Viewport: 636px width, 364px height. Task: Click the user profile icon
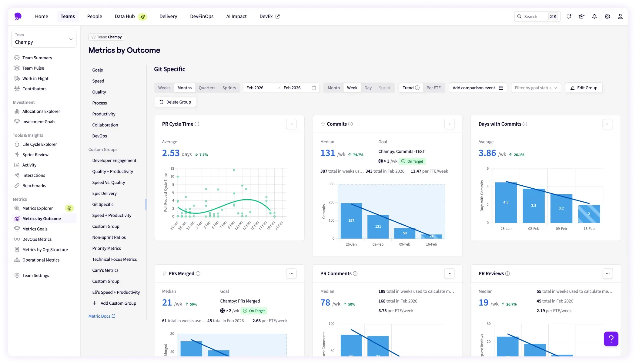point(620,17)
